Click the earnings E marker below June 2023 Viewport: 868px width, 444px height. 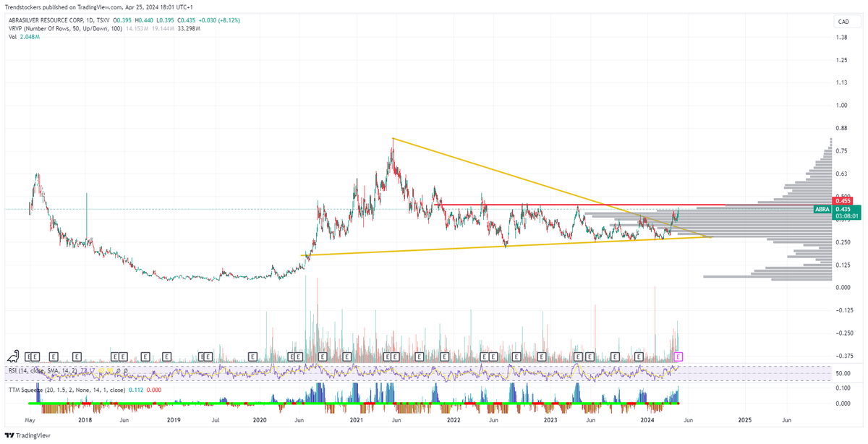pos(590,356)
